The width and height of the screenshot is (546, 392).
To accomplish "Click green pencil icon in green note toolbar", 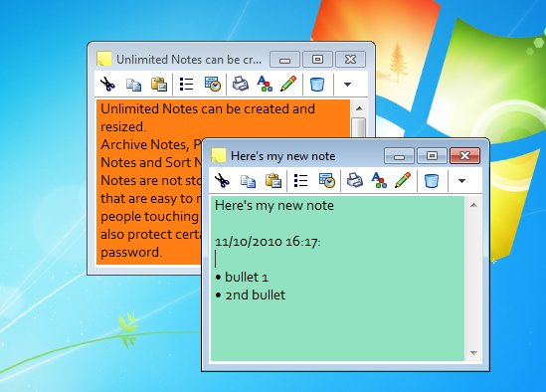I will tap(403, 180).
